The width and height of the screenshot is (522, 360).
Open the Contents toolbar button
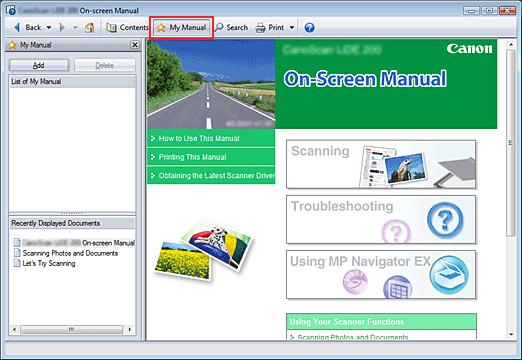127,27
